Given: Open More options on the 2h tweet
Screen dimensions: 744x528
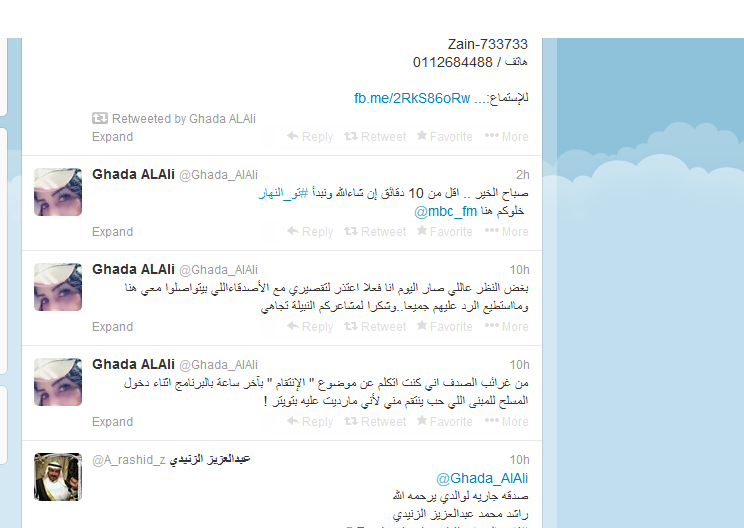Looking at the screenshot, I should pos(507,232).
